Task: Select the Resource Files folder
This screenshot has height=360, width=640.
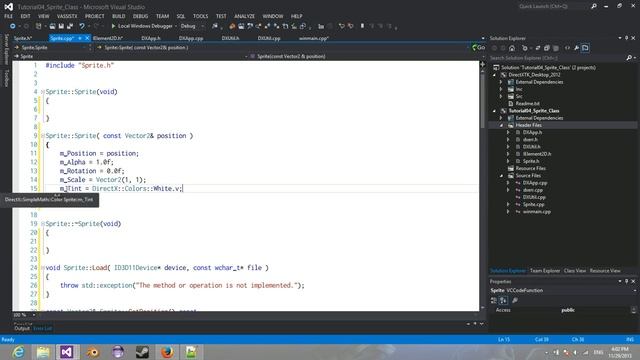Action: pyautogui.click(x=531, y=169)
